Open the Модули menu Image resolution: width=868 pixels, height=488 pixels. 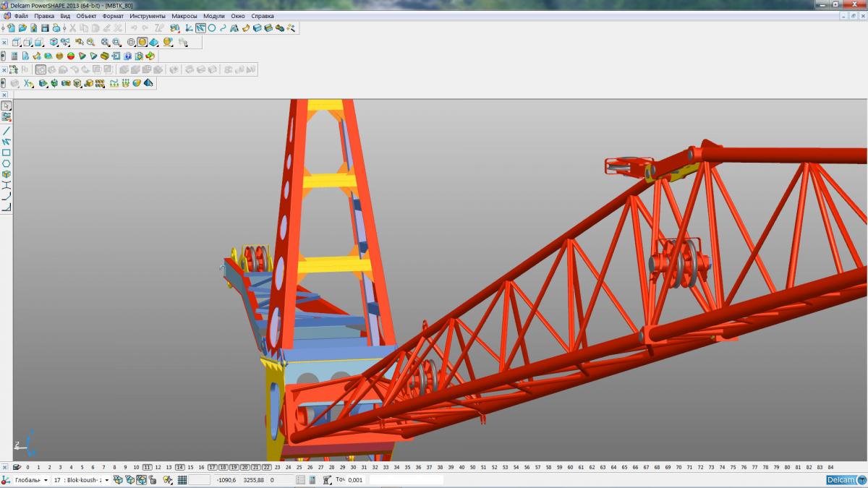click(214, 15)
